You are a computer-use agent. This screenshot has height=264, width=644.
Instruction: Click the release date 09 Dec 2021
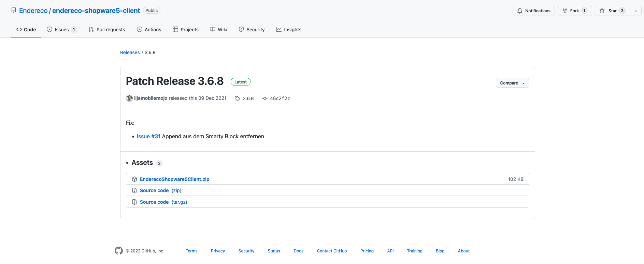pyautogui.click(x=212, y=98)
